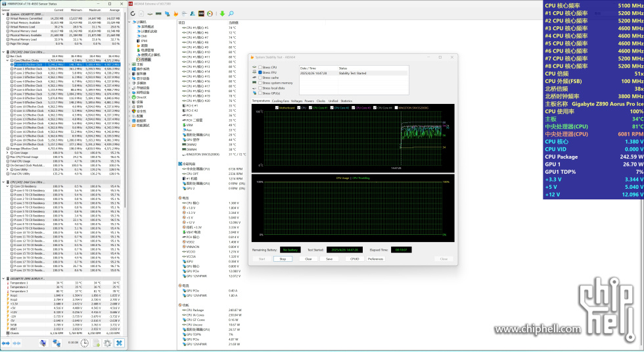The width and height of the screenshot is (644, 352).
Task: Click HWiNFO monitor with brush icon
Action: point(43,343)
